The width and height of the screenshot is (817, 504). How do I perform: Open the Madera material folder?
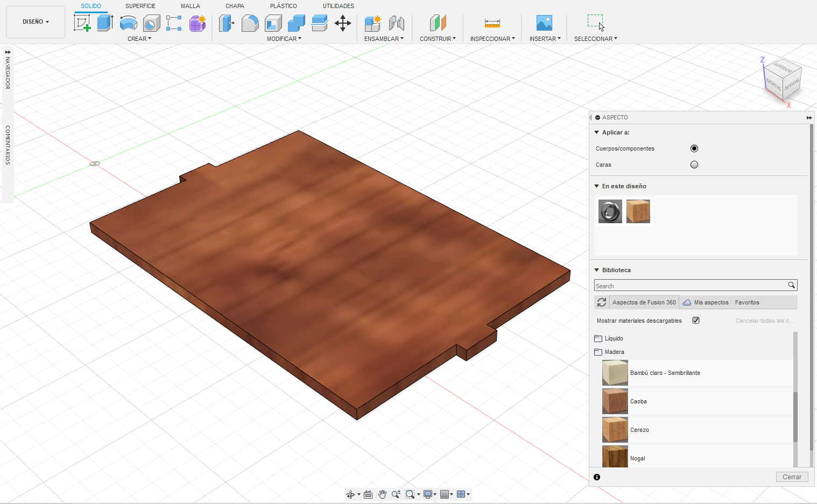point(609,352)
